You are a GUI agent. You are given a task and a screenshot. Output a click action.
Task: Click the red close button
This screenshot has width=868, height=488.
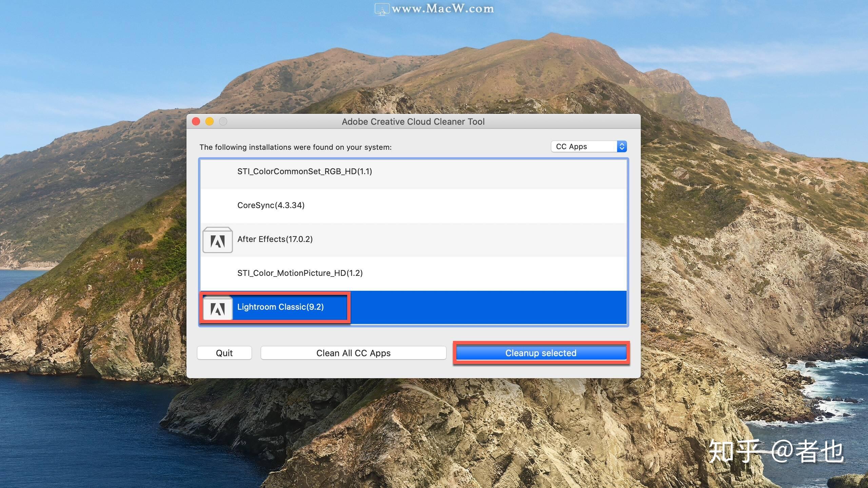point(196,121)
